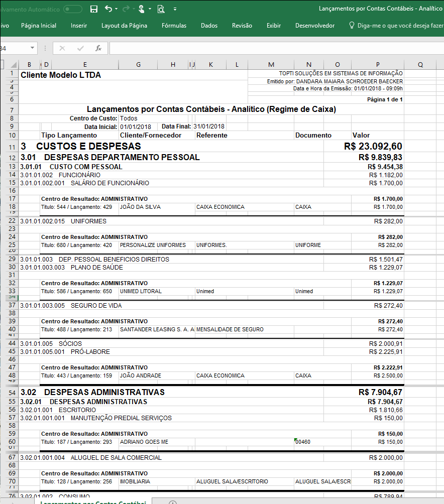Click the Cancel X icon beside the formula bar
444x504 pixels.
[62, 48]
